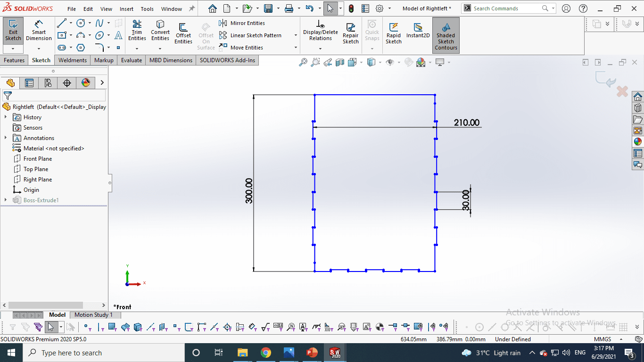
Task: Open the Exit Sketch dropdown arrow
Action: (x=13, y=49)
